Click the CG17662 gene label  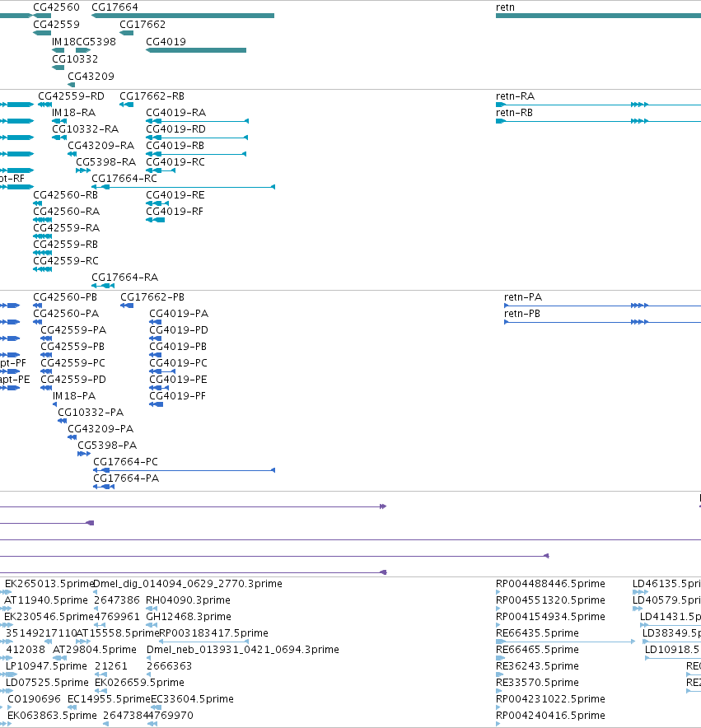(143, 24)
